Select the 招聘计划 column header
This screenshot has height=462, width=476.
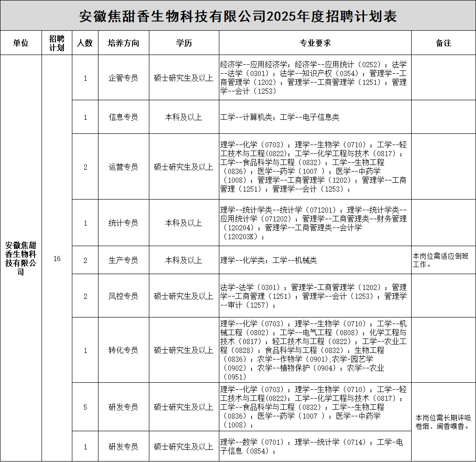[x=57, y=43]
